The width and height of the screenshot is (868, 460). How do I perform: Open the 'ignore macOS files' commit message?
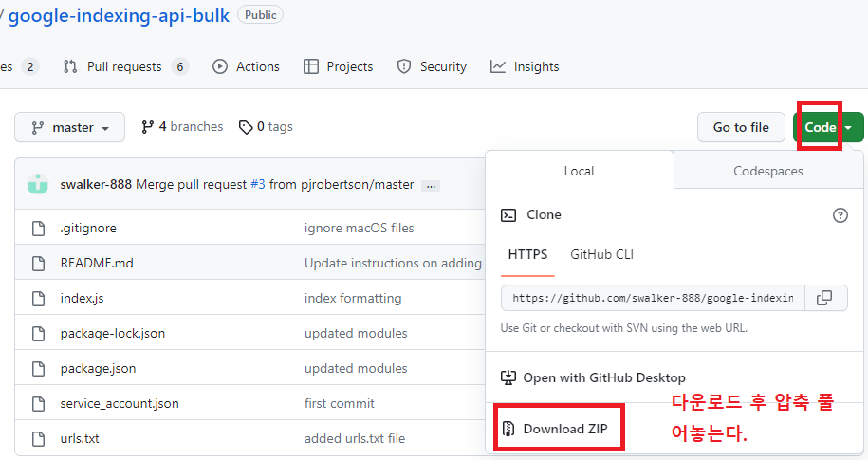coord(360,228)
